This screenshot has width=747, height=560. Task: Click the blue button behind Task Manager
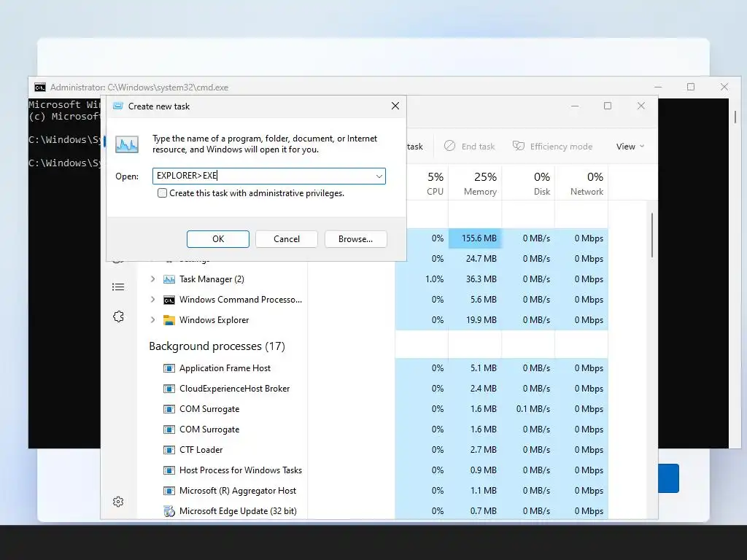tap(668, 478)
